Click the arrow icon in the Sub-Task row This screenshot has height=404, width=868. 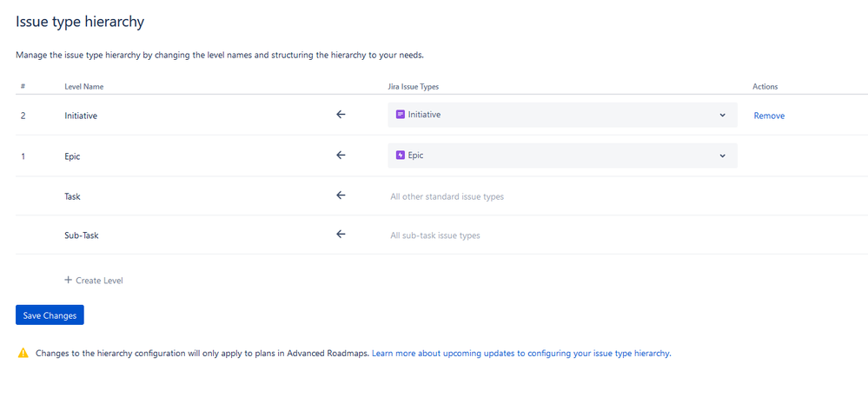(x=341, y=234)
